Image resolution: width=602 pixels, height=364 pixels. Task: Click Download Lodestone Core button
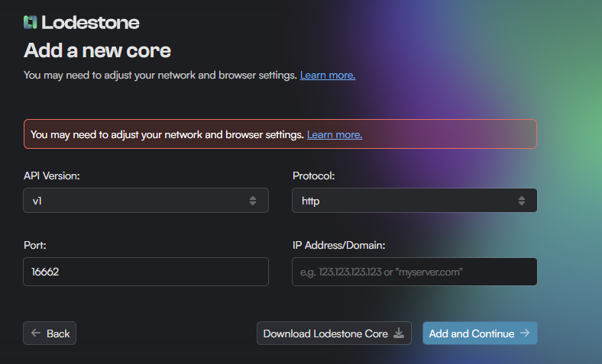pos(334,333)
